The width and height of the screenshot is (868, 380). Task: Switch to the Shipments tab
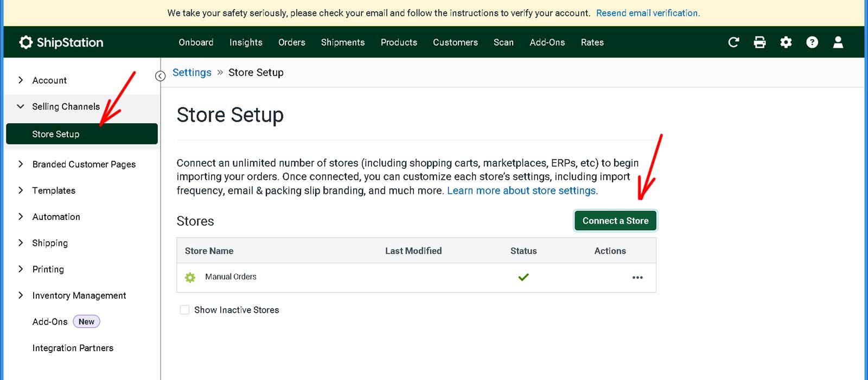(x=343, y=42)
